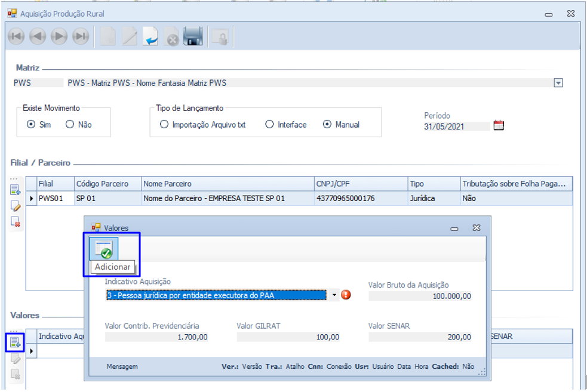Go to last record in toolbar

click(x=81, y=36)
